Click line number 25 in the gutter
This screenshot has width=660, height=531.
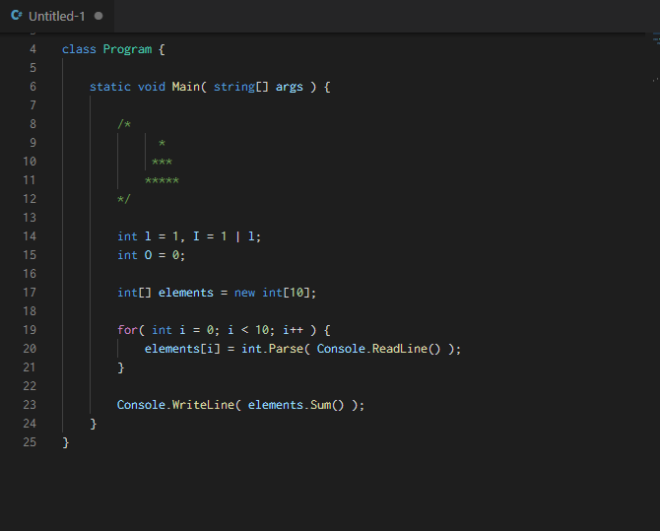click(29, 442)
